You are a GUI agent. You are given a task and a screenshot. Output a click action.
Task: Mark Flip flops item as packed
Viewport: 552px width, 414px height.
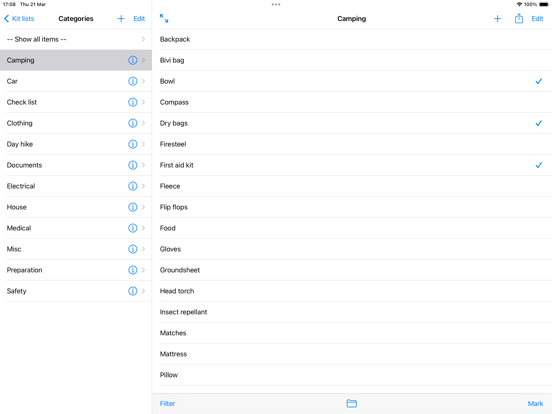352,207
